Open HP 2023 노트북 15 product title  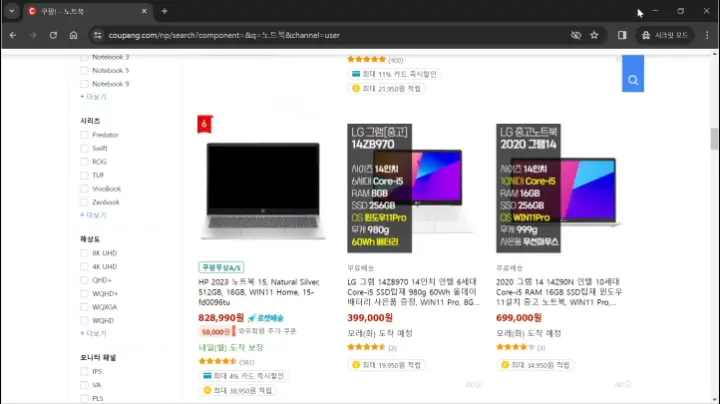(259, 292)
